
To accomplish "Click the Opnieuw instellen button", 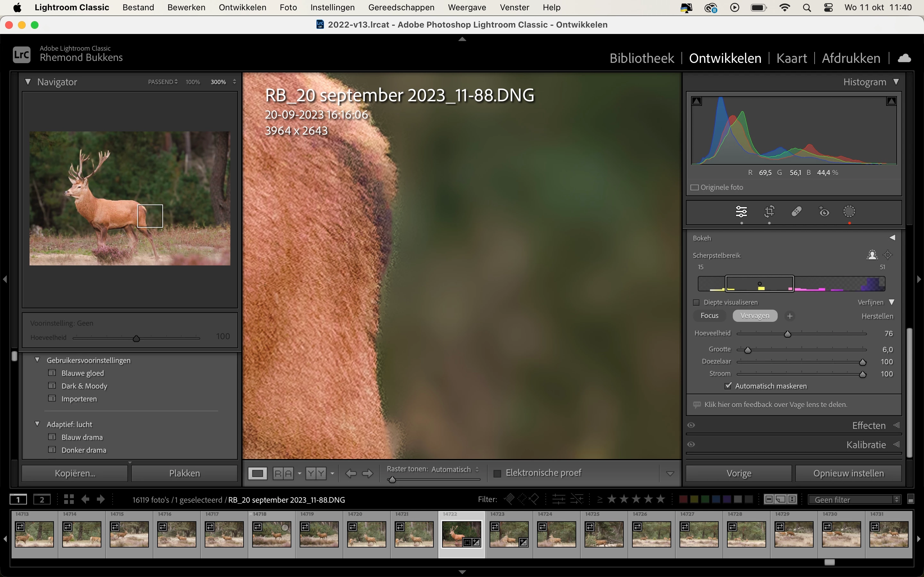I will pos(848,473).
